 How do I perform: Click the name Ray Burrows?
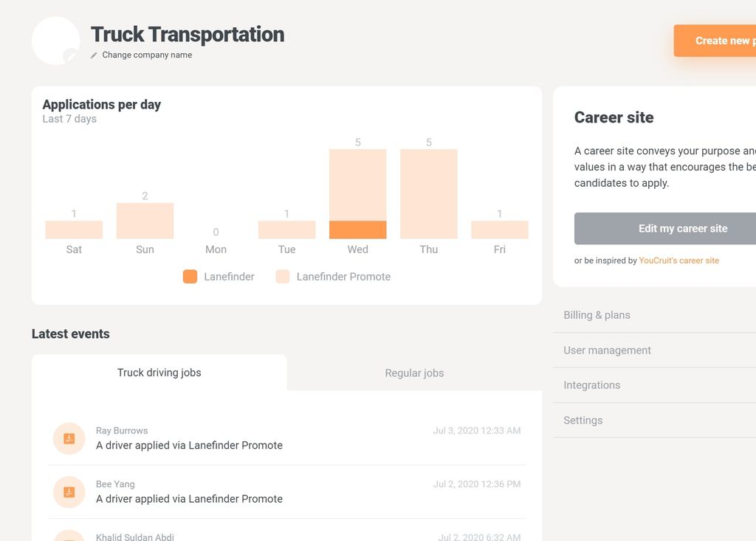122,430
